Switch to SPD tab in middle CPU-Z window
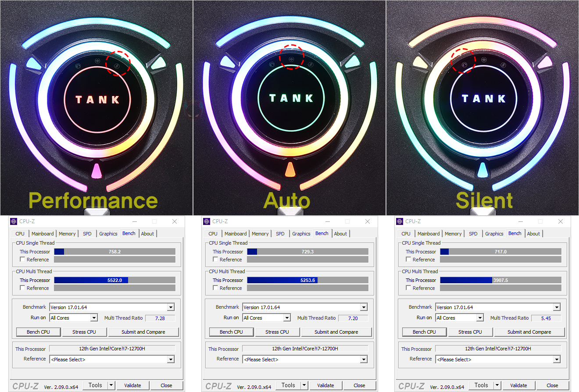Image resolution: width=579 pixels, height=392 pixels. (x=280, y=234)
